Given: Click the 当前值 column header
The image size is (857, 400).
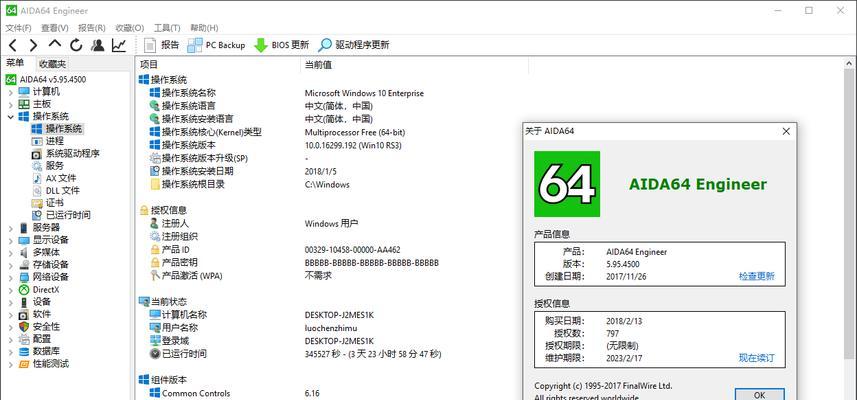Looking at the screenshot, I should 414,64.
